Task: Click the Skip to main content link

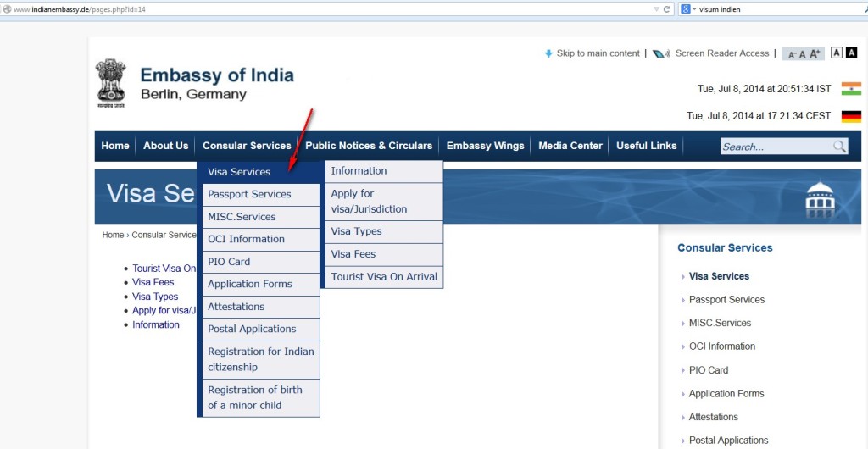Action: click(598, 53)
